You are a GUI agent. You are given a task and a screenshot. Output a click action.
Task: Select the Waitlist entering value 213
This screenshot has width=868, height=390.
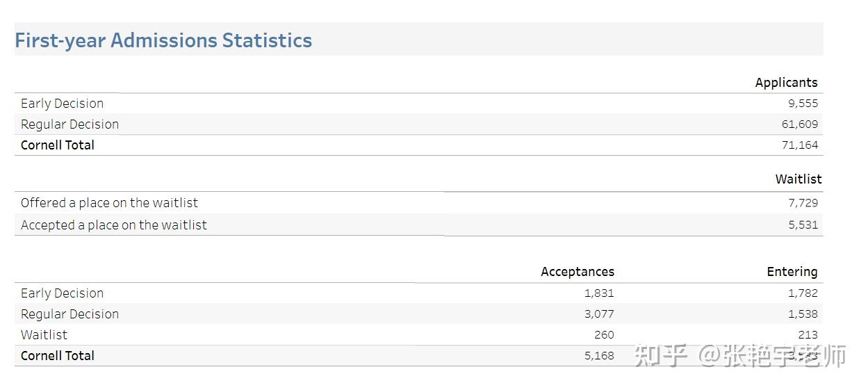808,334
